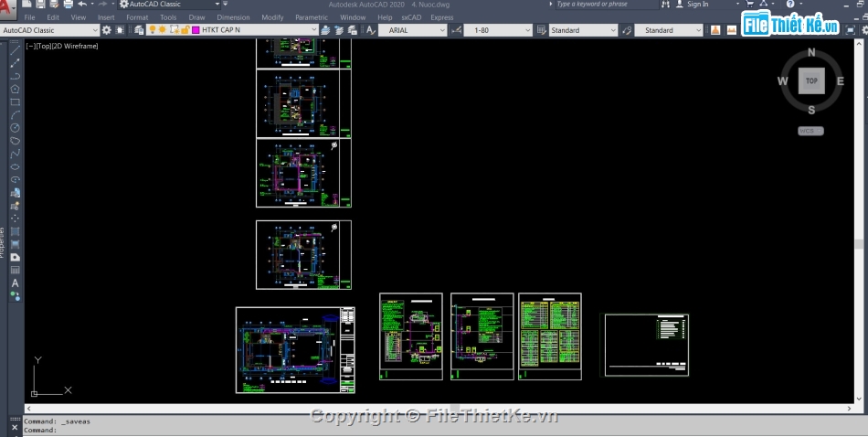Viewport: 868px width, 437px height.
Task: Open the Layer Properties Manager
Action: (x=138, y=30)
